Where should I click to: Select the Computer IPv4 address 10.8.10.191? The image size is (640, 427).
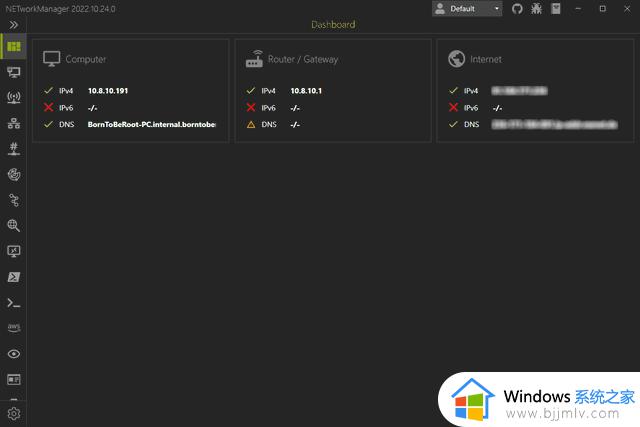[108, 91]
